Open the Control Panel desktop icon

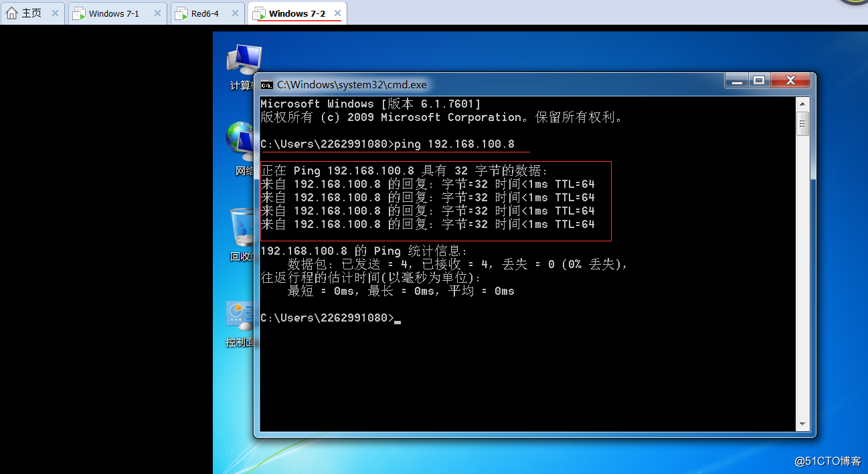coord(241,324)
